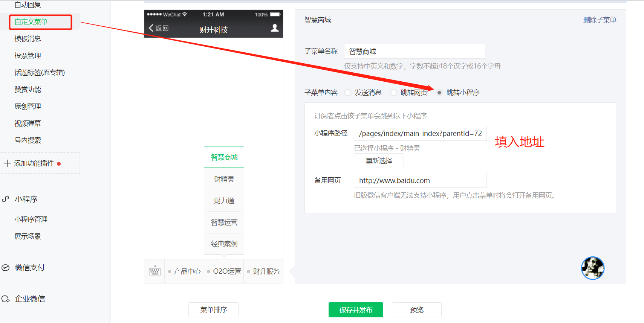
Task: Select 智慧运营 submenu item in preview
Action: pos(224,222)
